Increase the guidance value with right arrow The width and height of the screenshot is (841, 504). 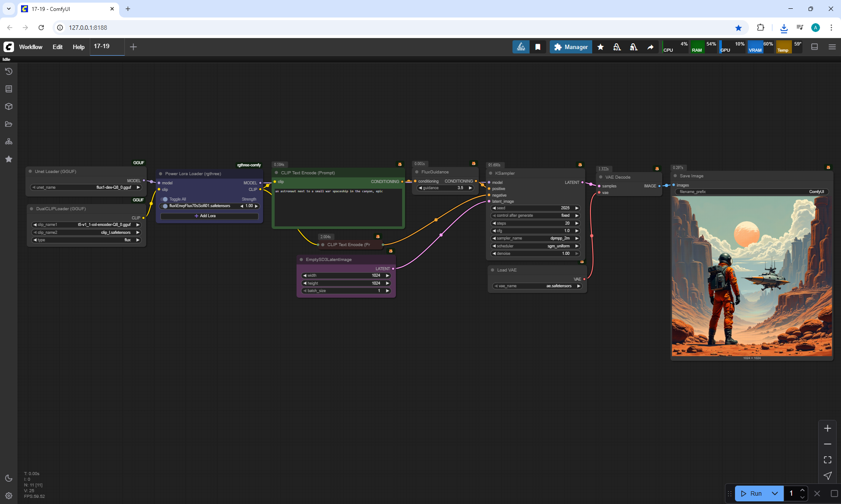click(470, 188)
